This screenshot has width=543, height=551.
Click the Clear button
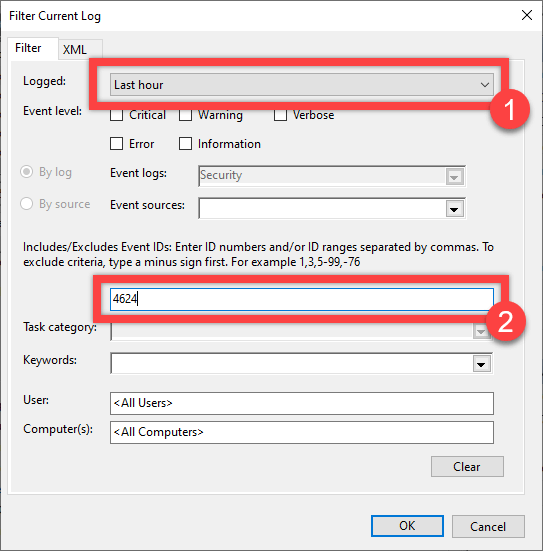click(467, 467)
